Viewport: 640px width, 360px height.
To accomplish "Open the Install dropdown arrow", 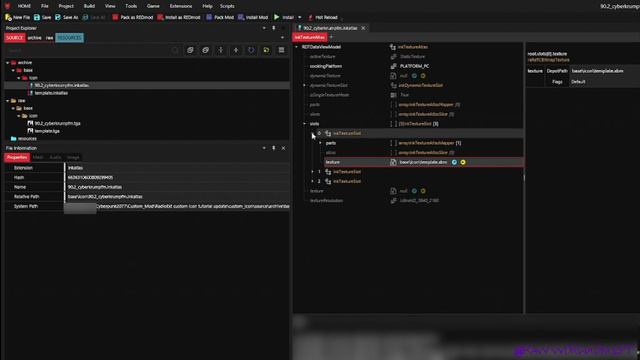I will point(300,17).
